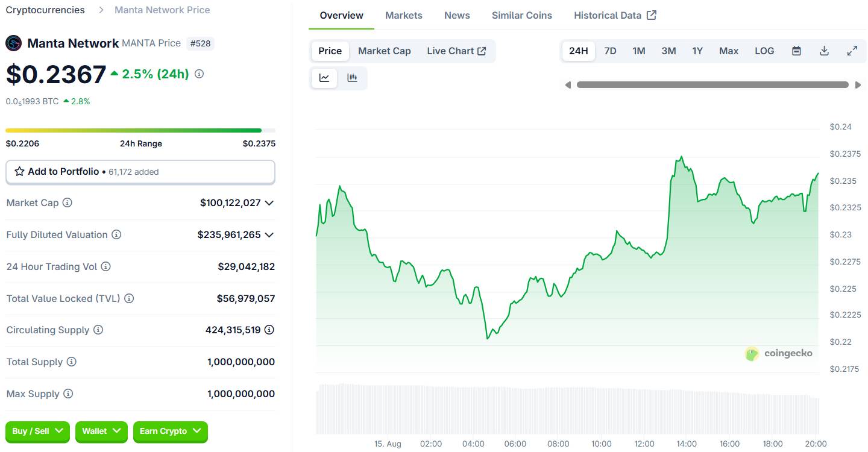Viewport: 868px width, 452px height.
Task: Open Max Supply info icon
Action: click(x=68, y=394)
